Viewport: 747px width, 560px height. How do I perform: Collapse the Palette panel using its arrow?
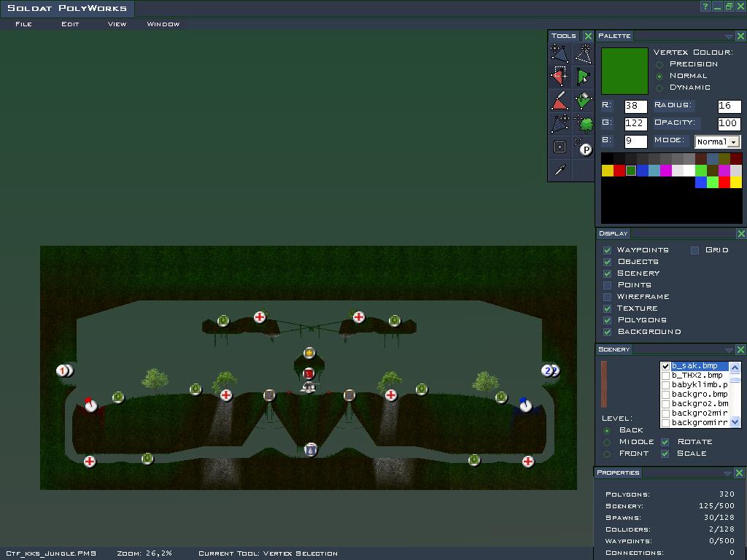(729, 36)
